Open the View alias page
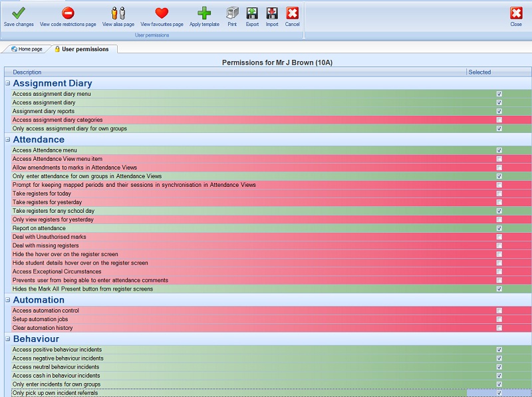Screen dimensions: 532x397 (x=118, y=13)
